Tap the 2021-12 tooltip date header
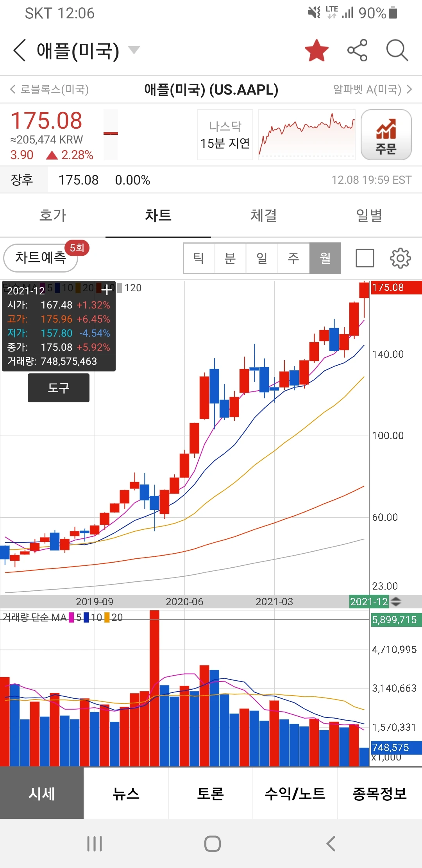Viewport: 422px width, 868px height. (x=26, y=291)
